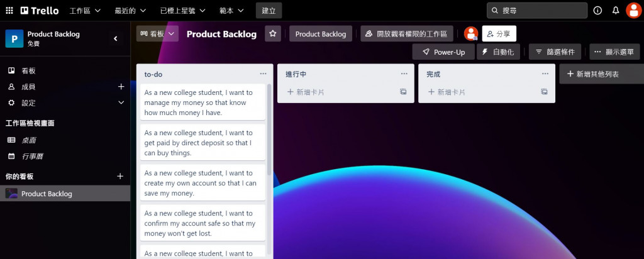Viewport: 644px width, 259px height.
Task: Open the information icon in header
Action: [x=597, y=10]
